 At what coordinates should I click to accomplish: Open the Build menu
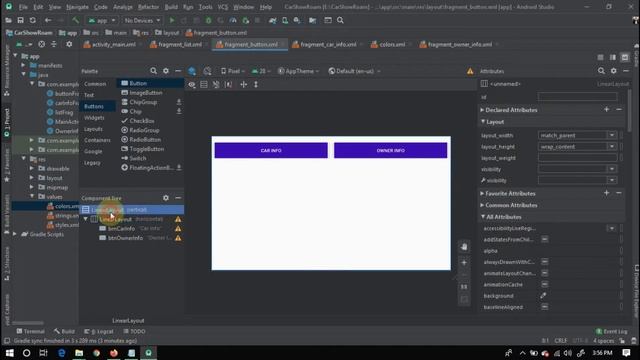click(171, 7)
